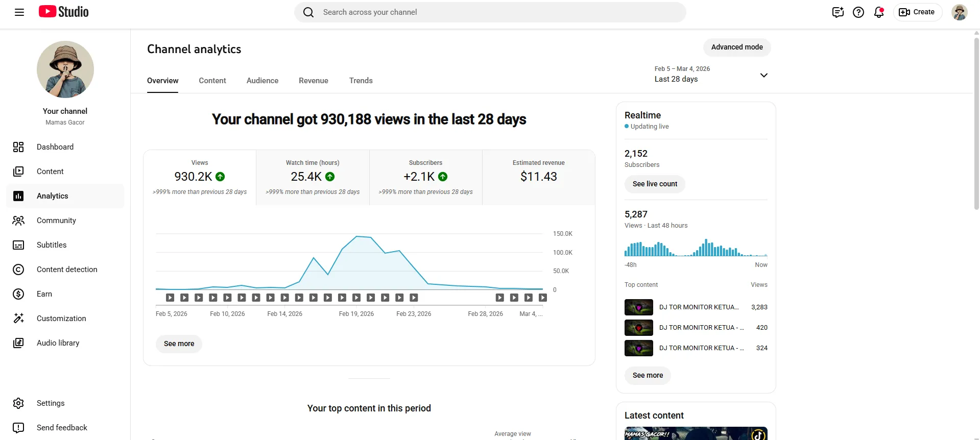The width and height of the screenshot is (980, 440).
Task: Open the hamburger navigation menu
Action: pyautogui.click(x=19, y=12)
